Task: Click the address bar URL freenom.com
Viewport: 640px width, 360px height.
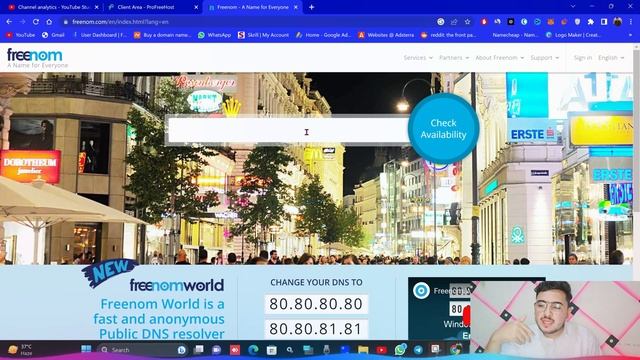Action: tap(120, 22)
